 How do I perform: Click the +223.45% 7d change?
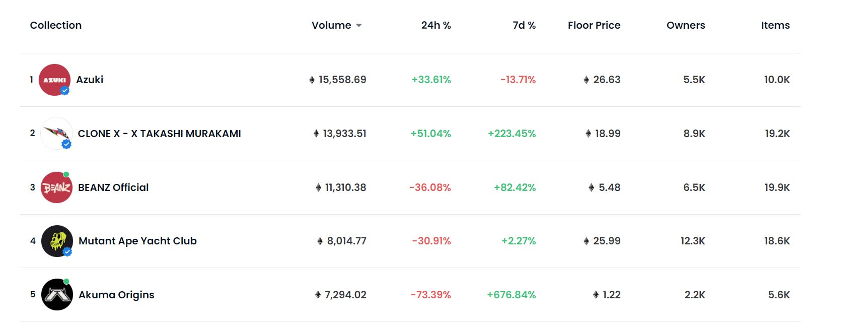tap(512, 134)
